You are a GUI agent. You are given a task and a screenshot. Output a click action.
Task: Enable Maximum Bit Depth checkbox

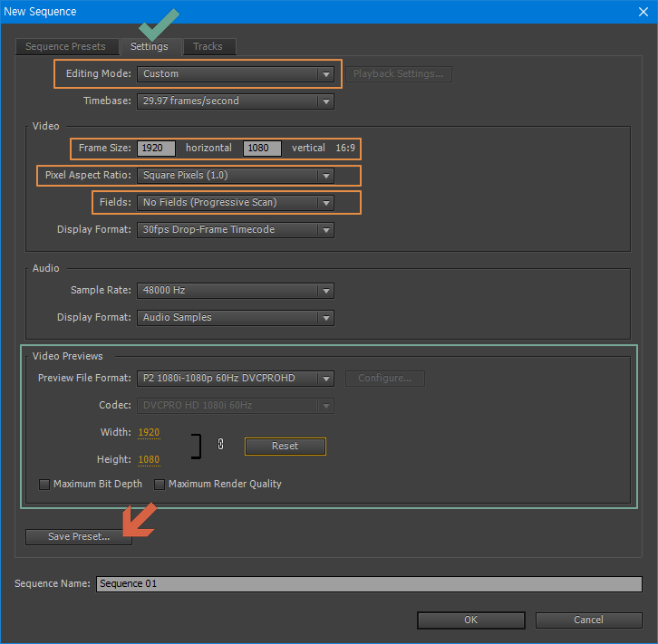click(x=44, y=485)
